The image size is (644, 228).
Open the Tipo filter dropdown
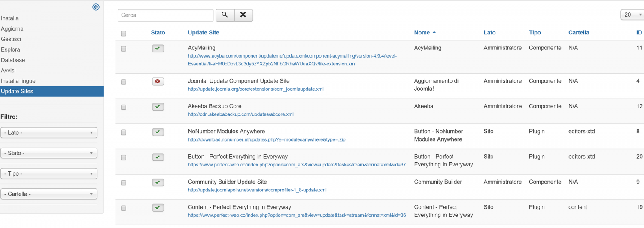pos(49,173)
